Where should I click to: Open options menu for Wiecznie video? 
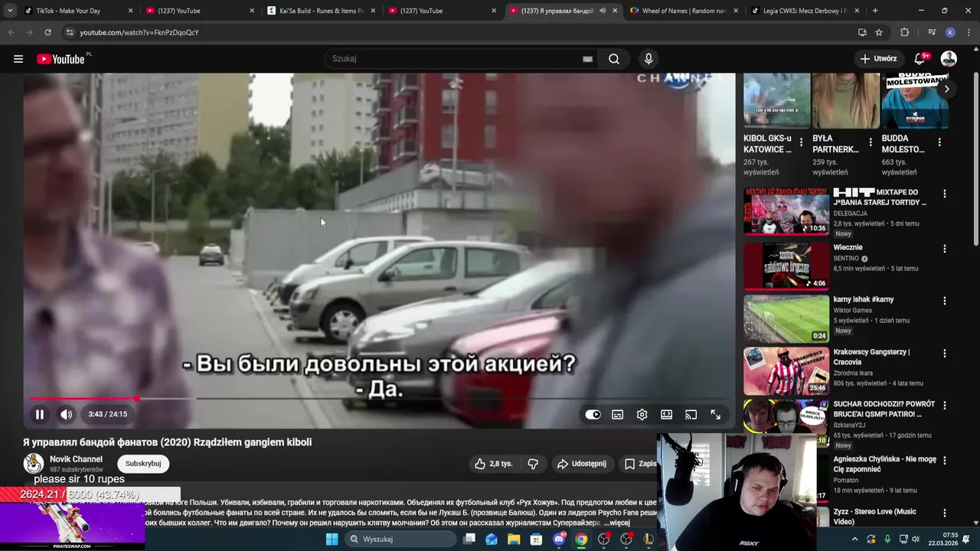(945, 249)
